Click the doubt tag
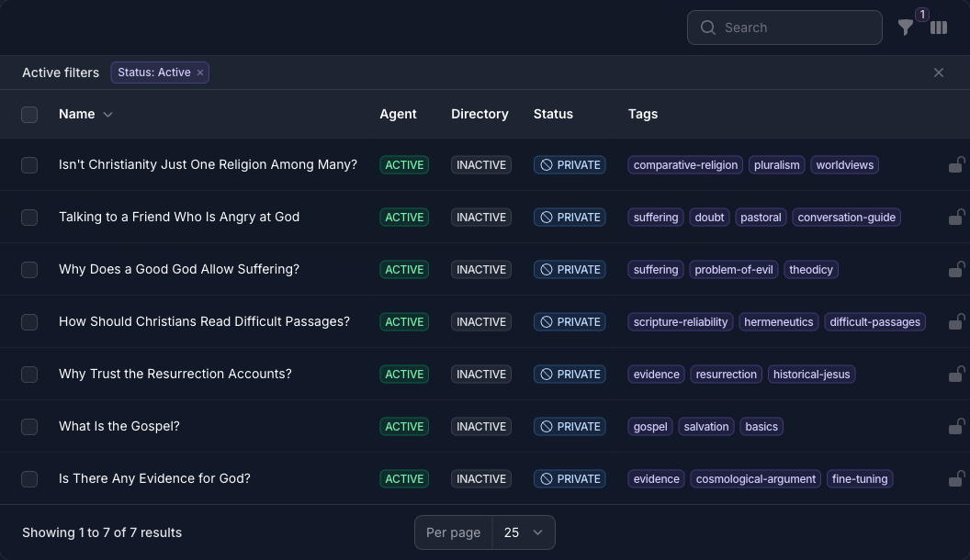The image size is (970, 560). pyautogui.click(x=709, y=217)
